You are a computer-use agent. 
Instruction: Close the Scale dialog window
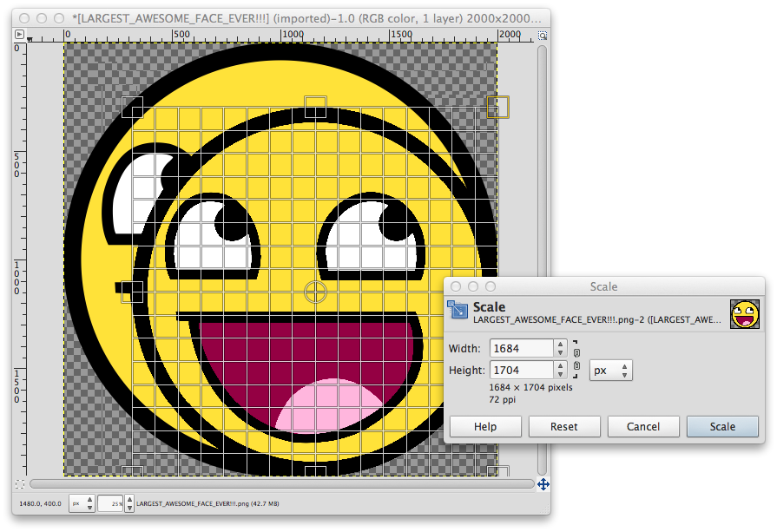(456, 286)
